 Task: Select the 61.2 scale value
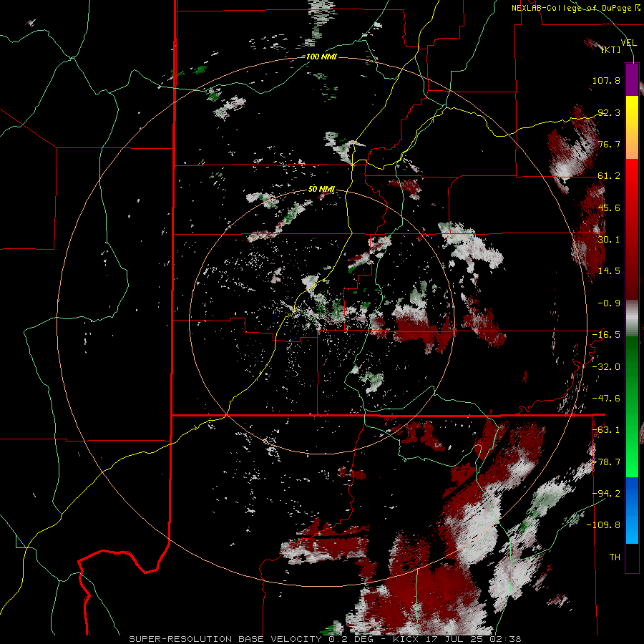[609, 176]
